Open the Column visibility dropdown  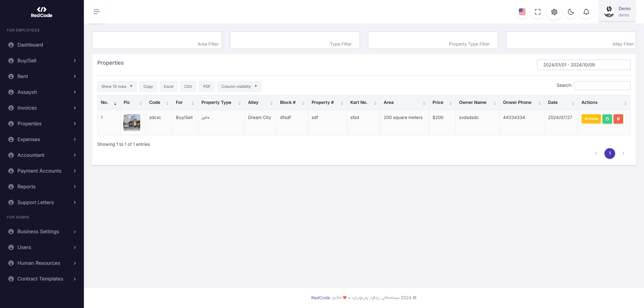click(239, 86)
